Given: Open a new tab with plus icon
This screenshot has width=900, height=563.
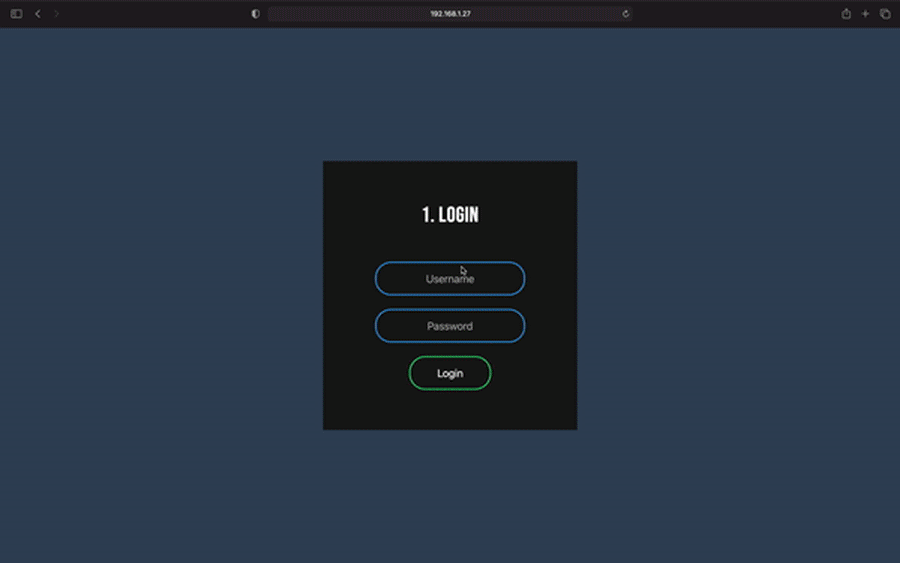Looking at the screenshot, I should click(865, 14).
